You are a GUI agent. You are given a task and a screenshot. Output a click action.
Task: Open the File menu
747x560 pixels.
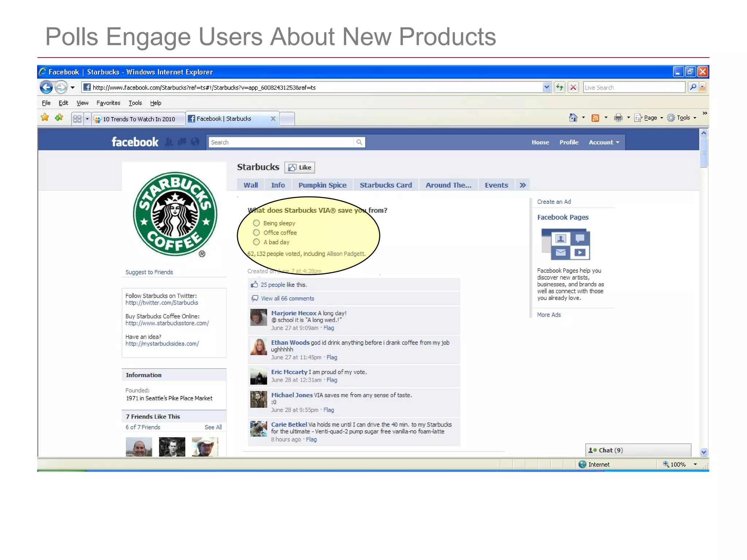pyautogui.click(x=46, y=103)
